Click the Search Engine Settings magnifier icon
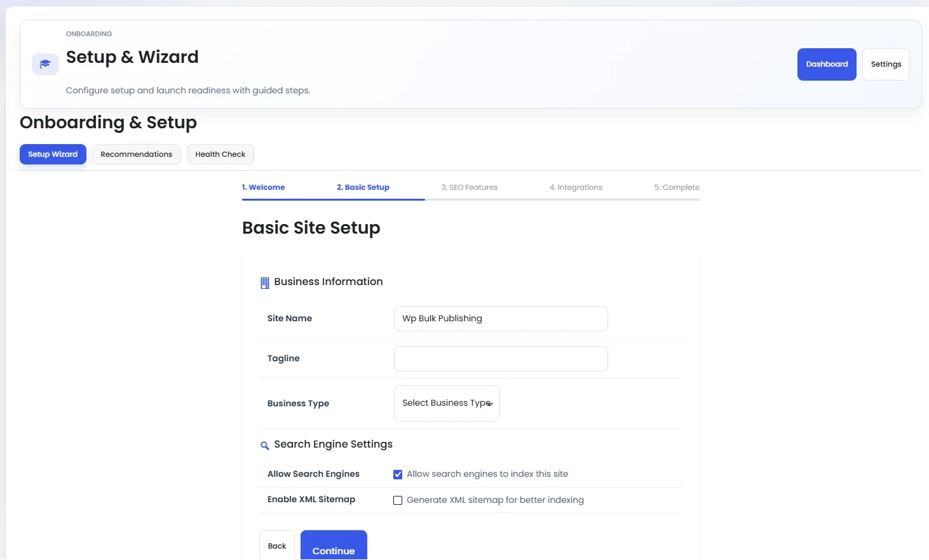Screen dimensions: 929x560 point(265,446)
